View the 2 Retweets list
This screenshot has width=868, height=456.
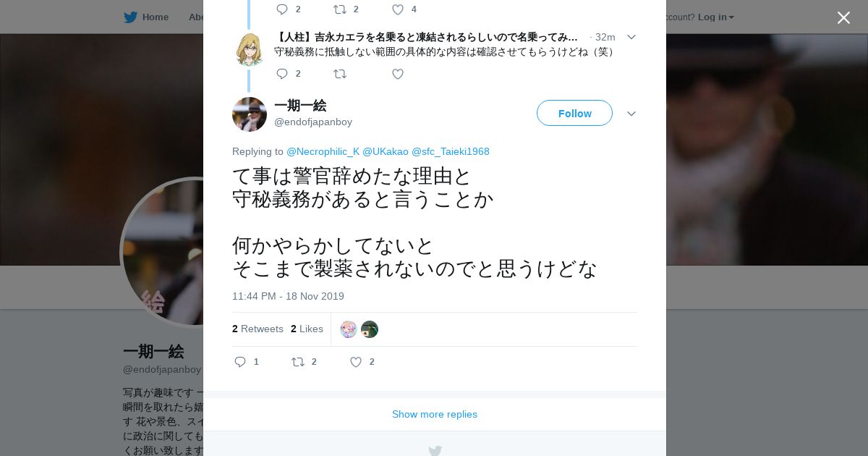[x=258, y=329]
